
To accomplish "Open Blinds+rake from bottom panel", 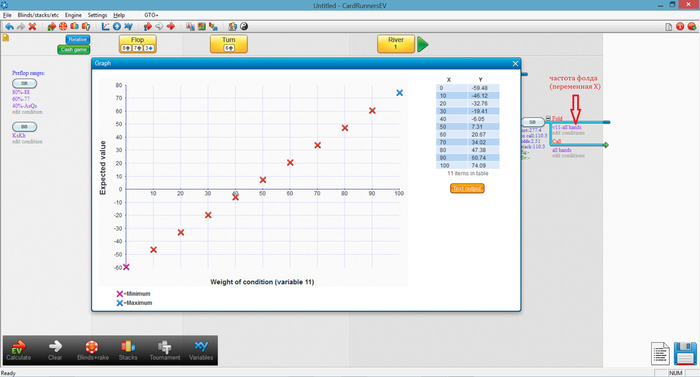I will pos(92,350).
